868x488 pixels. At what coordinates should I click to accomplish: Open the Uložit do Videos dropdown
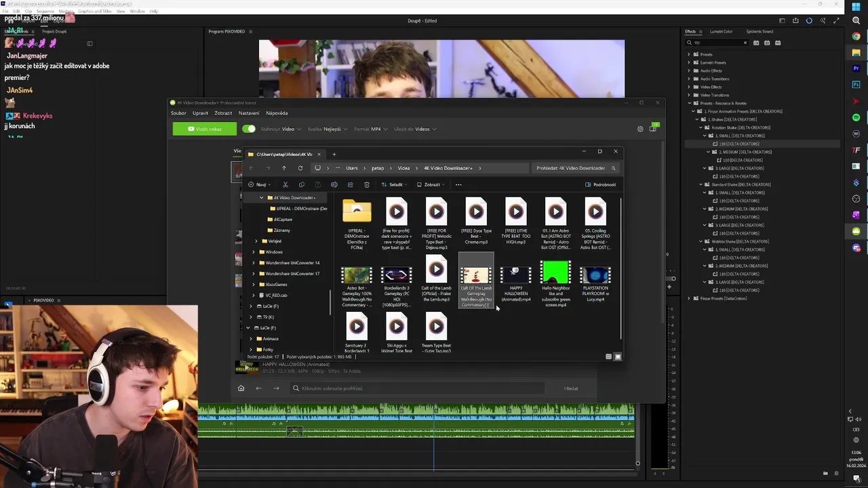click(x=415, y=129)
